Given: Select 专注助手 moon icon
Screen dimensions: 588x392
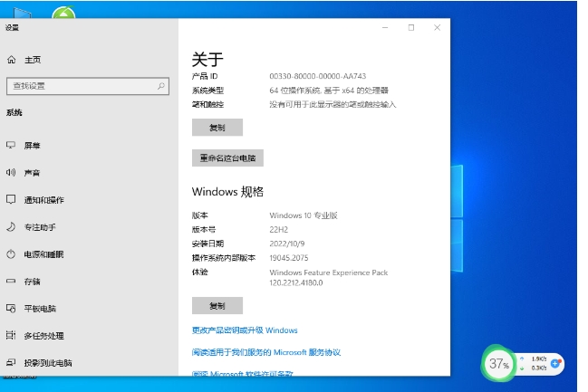Looking at the screenshot, I should tap(12, 226).
